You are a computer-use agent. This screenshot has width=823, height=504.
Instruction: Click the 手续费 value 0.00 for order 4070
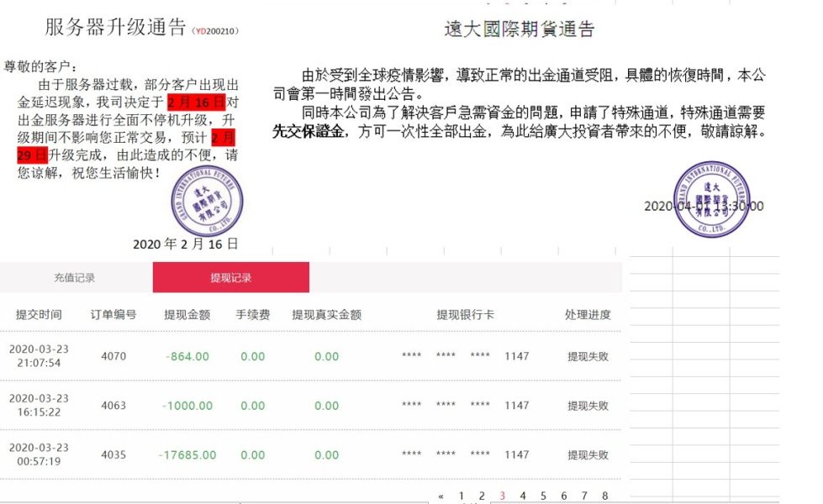tap(253, 356)
